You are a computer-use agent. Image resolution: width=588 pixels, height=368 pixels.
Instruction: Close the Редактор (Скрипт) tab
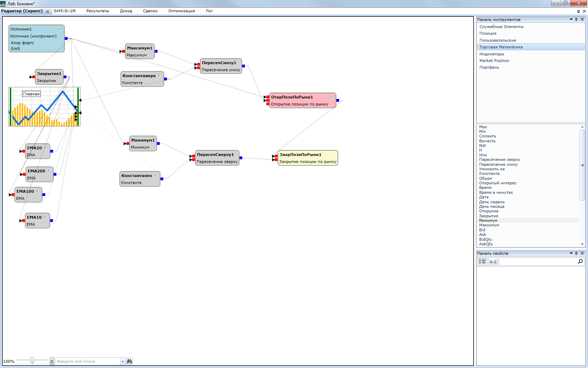click(48, 11)
